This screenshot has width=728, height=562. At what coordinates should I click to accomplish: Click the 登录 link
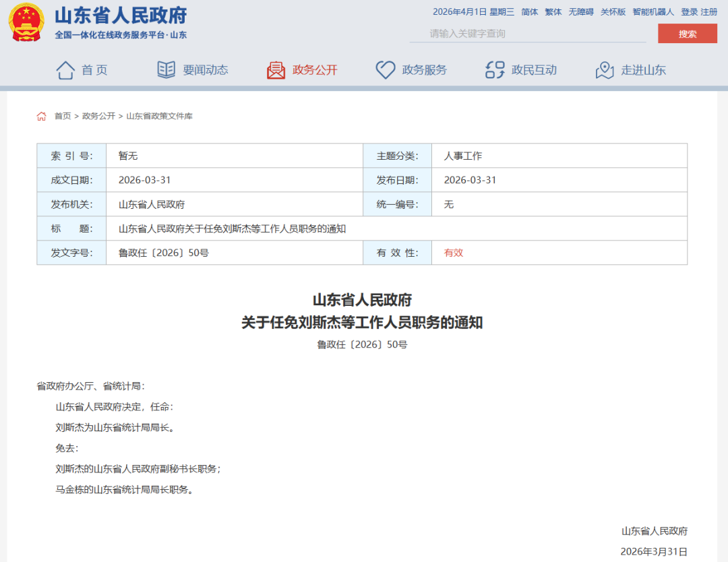689,12
